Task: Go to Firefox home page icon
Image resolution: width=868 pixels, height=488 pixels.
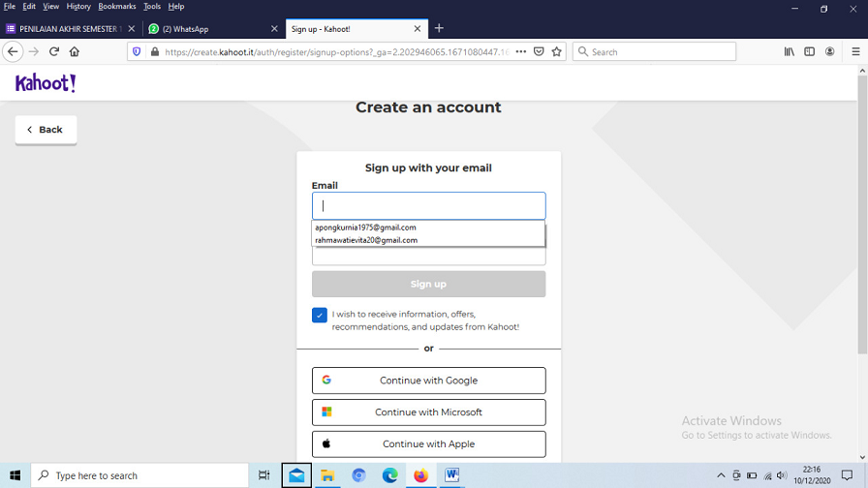Action: pyautogui.click(x=75, y=51)
